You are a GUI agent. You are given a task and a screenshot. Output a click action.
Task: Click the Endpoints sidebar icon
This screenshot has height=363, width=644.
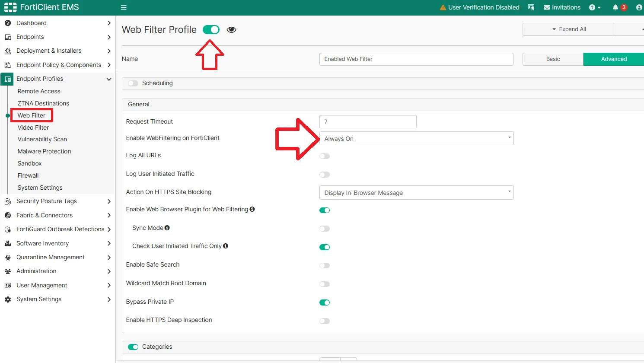pos(8,37)
